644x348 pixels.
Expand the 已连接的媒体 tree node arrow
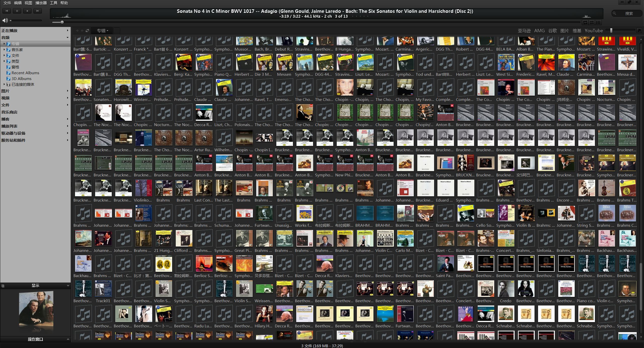tap(4, 84)
